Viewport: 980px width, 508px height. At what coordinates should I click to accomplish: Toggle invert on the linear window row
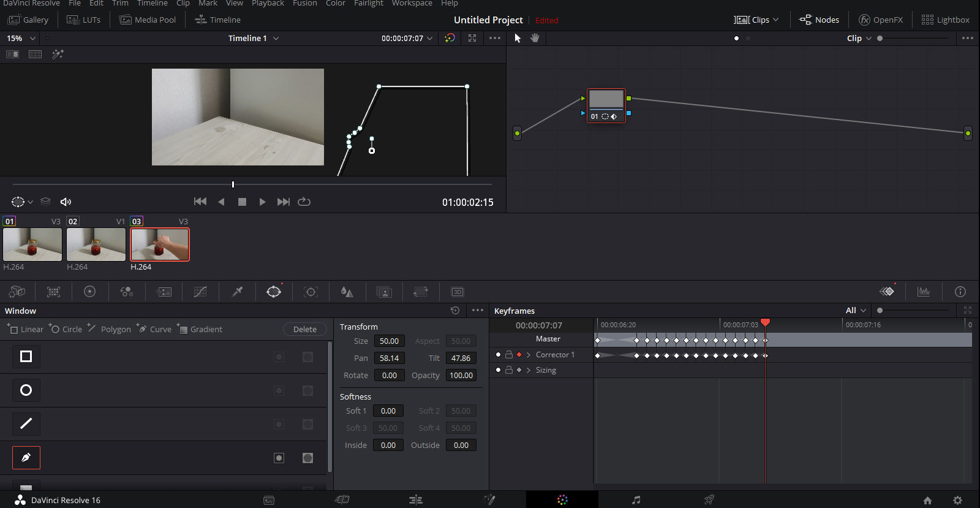pyautogui.click(x=279, y=357)
